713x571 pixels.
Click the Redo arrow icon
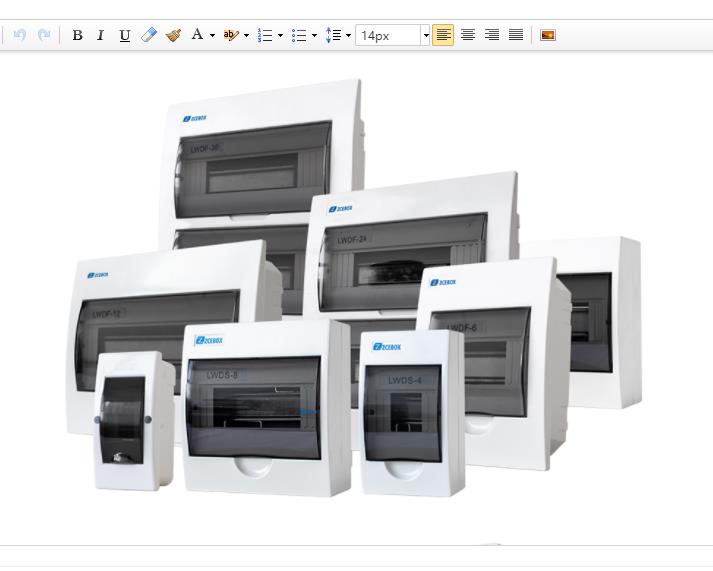44,35
